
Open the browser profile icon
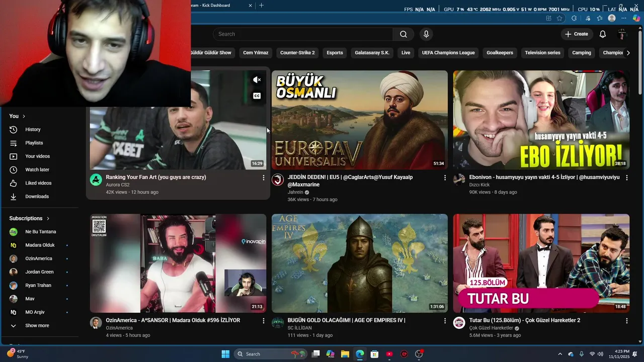[612, 18]
